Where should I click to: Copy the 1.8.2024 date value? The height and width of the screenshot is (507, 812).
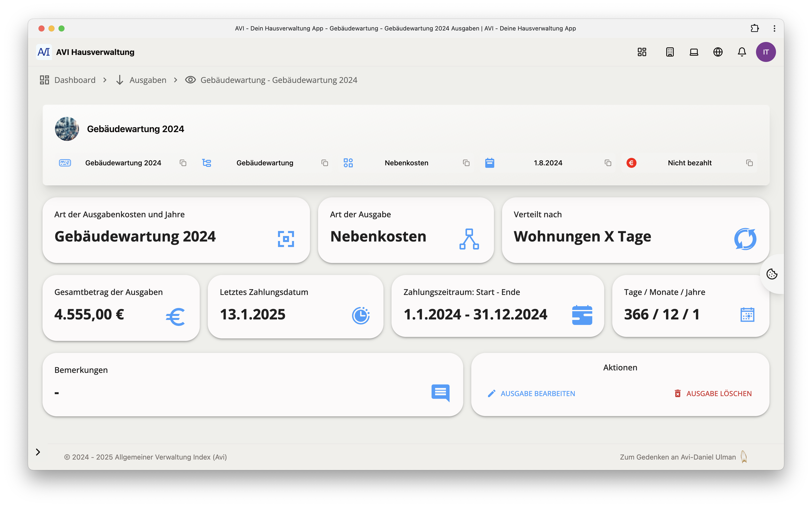coord(608,163)
